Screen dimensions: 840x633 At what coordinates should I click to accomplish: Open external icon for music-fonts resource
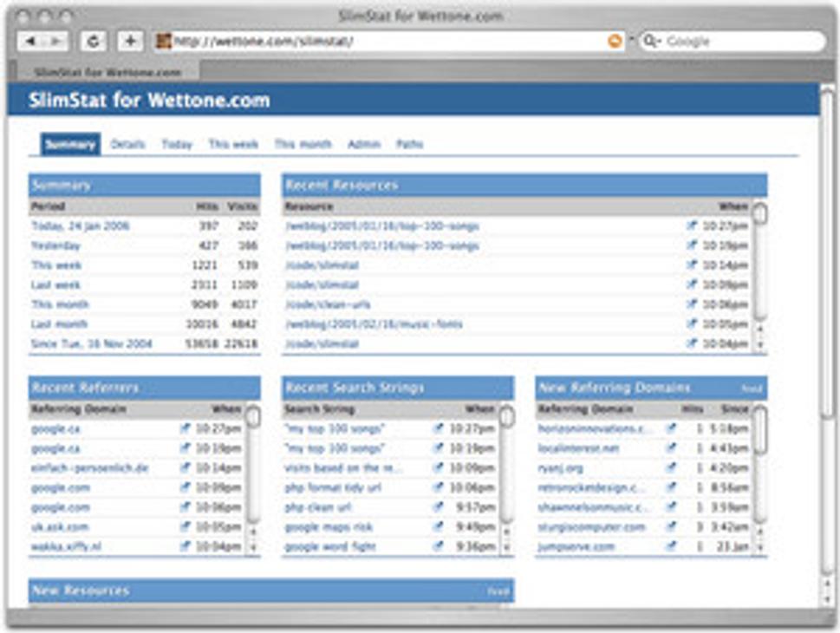[x=692, y=323]
